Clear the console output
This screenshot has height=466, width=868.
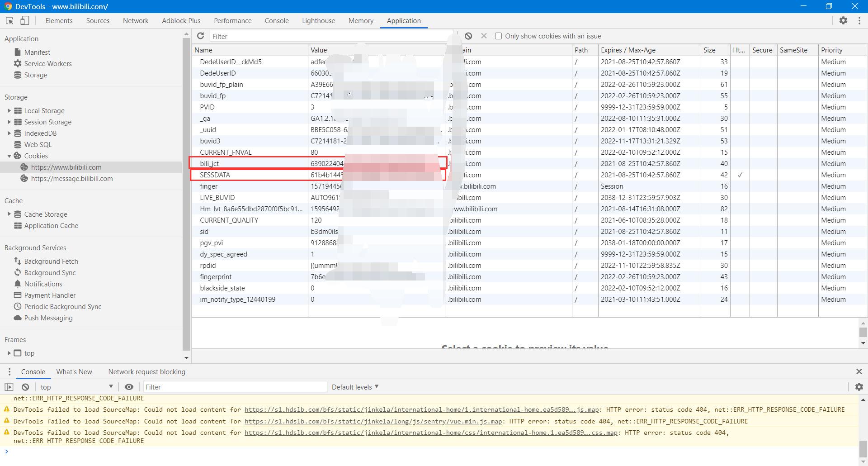25,387
